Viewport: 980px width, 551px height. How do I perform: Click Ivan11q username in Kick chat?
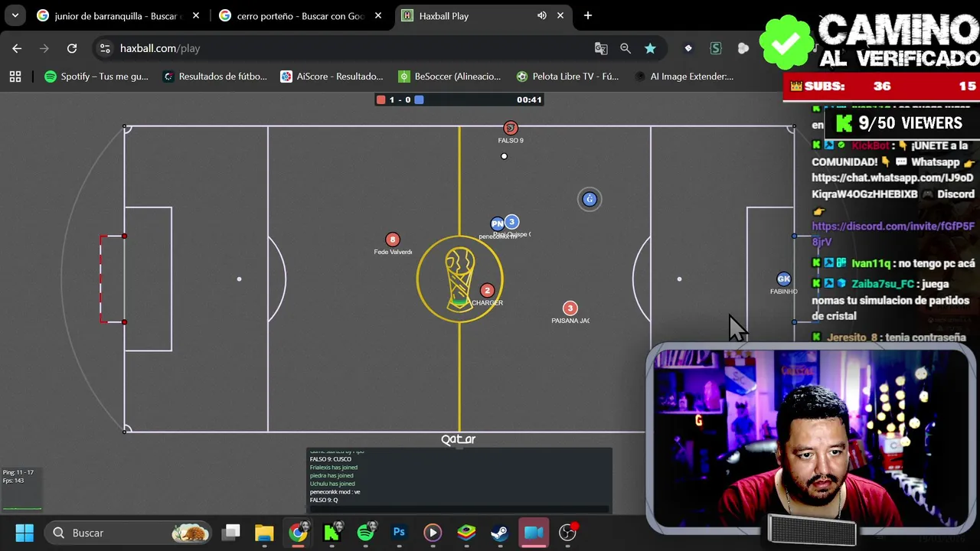pyautogui.click(x=871, y=263)
